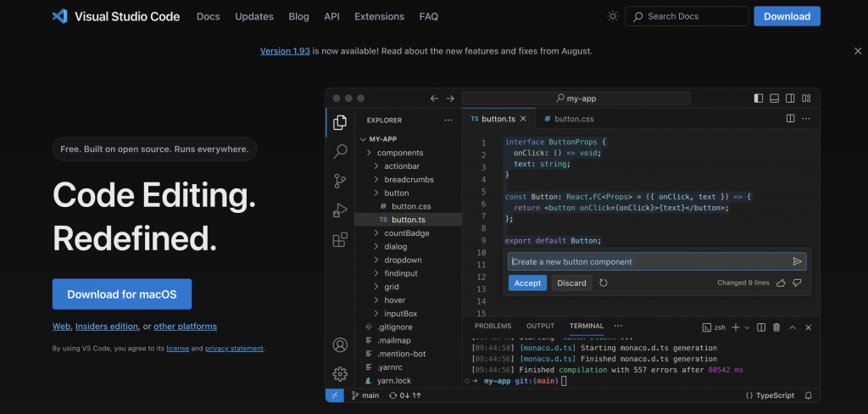
Task: Open the Accounts icon in activity bar
Action: [x=340, y=344]
